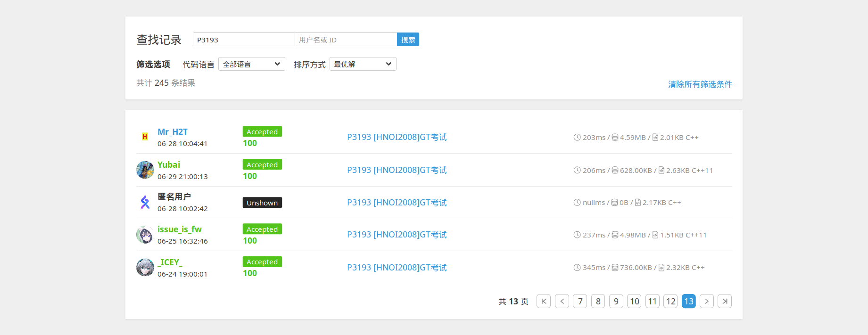Go to page 8

[x=598, y=301]
